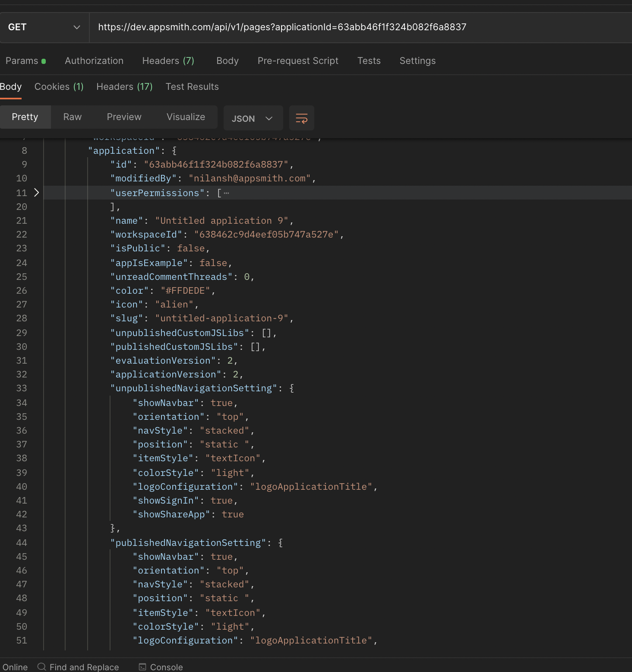Click the "appIsExample" key
Image resolution: width=632 pixels, height=672 pixels.
(x=149, y=263)
